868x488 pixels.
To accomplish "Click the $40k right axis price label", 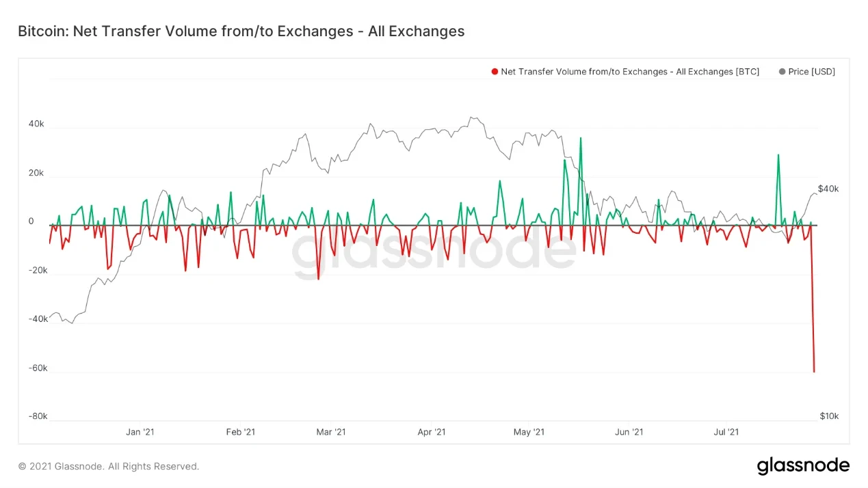I will (828, 189).
